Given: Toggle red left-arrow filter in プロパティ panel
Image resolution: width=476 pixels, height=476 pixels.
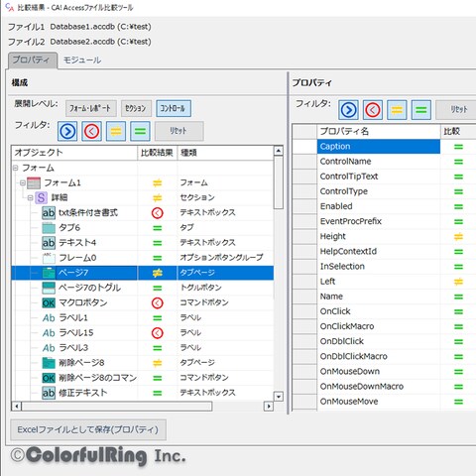Looking at the screenshot, I should 373,110.
